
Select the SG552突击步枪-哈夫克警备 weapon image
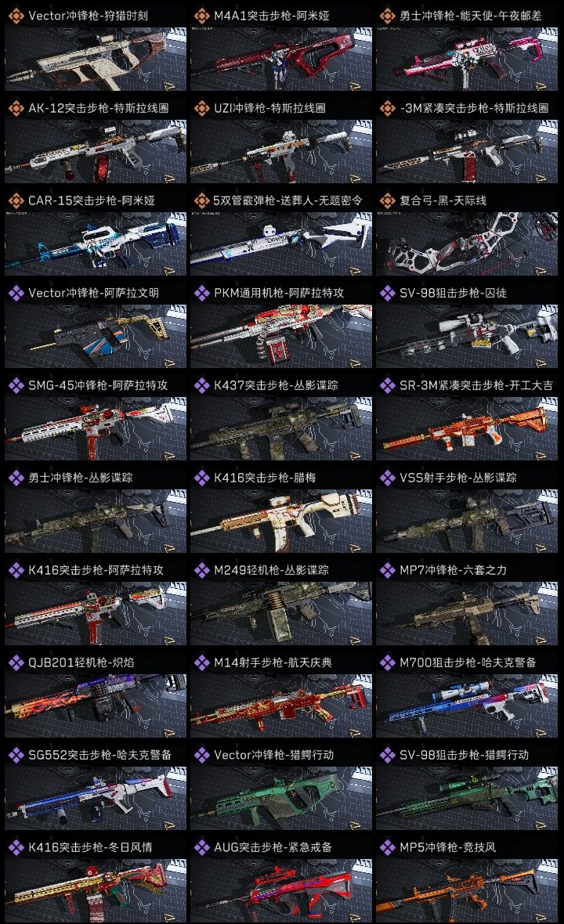(96, 798)
